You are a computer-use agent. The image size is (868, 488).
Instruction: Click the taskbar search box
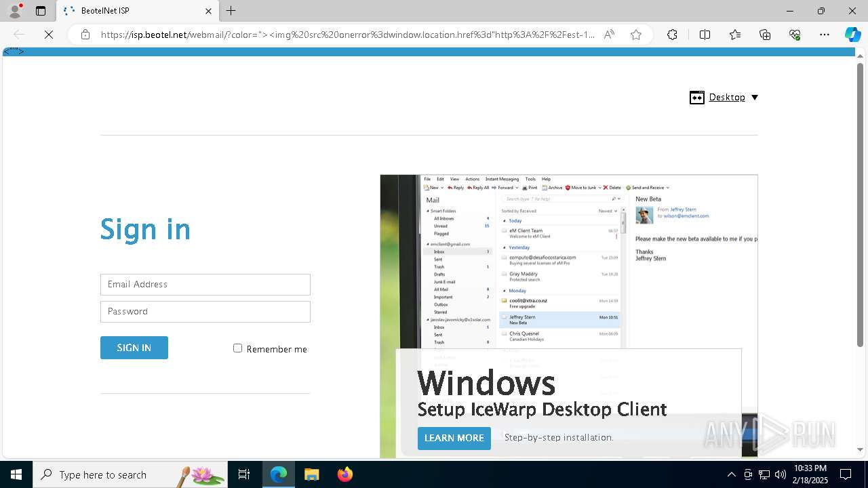point(130,474)
